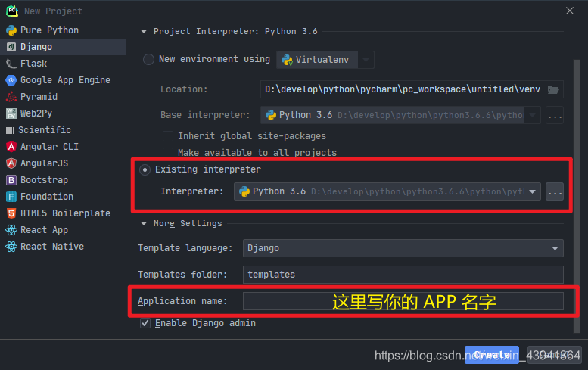Open the venv Location folder browser

pyautogui.click(x=553, y=89)
